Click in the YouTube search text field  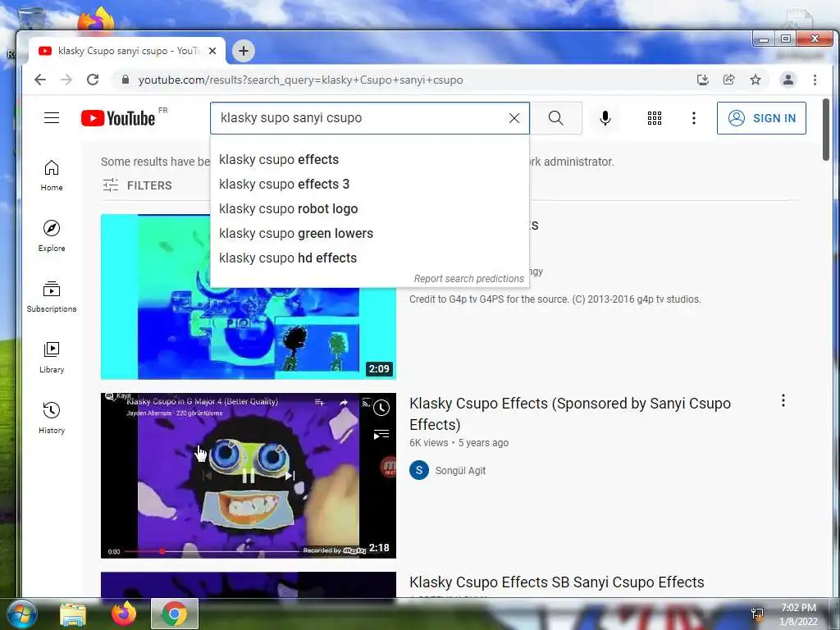coord(359,118)
